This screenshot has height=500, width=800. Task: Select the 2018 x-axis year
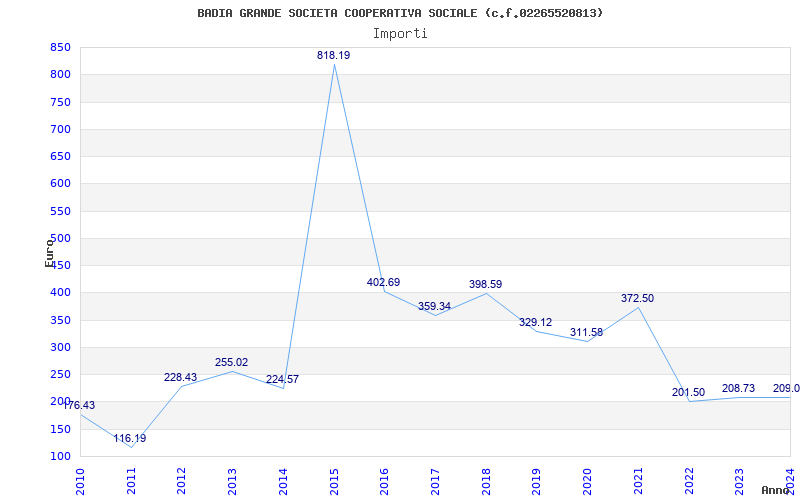point(486,482)
